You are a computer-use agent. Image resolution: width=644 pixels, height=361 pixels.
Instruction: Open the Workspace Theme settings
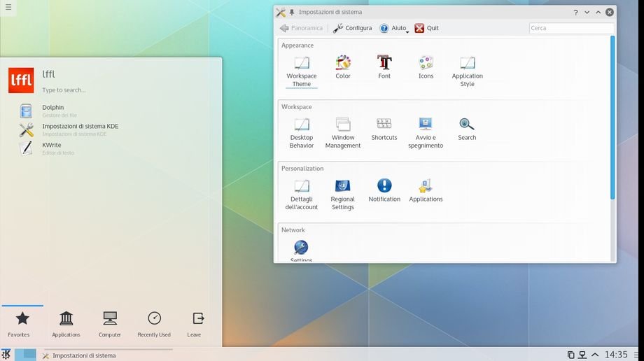click(x=302, y=71)
